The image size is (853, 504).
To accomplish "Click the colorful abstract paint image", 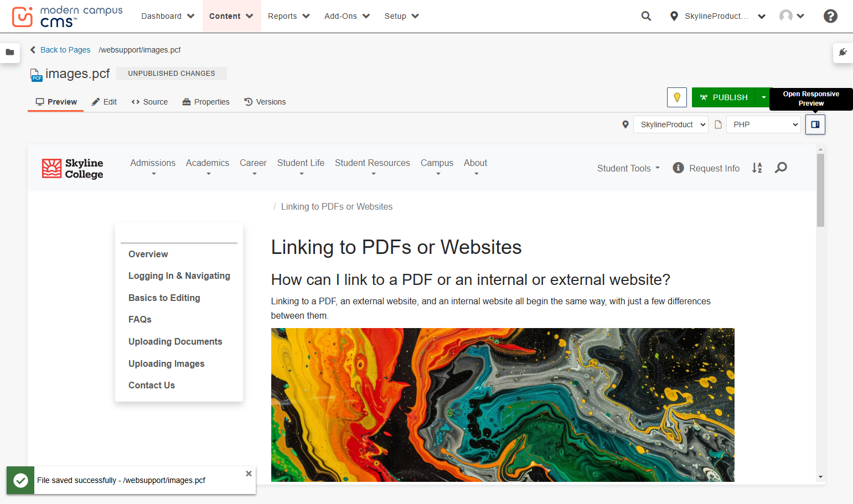I will [503, 404].
